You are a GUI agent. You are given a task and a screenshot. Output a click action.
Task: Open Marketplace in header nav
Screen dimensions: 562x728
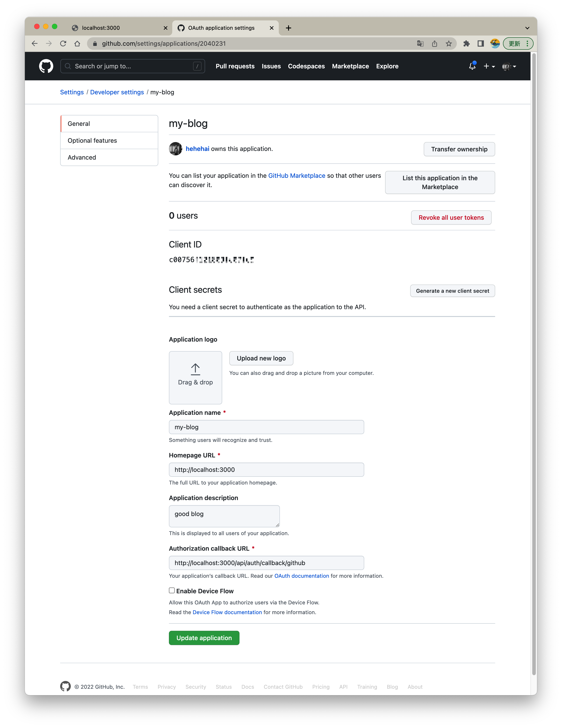[x=350, y=66]
